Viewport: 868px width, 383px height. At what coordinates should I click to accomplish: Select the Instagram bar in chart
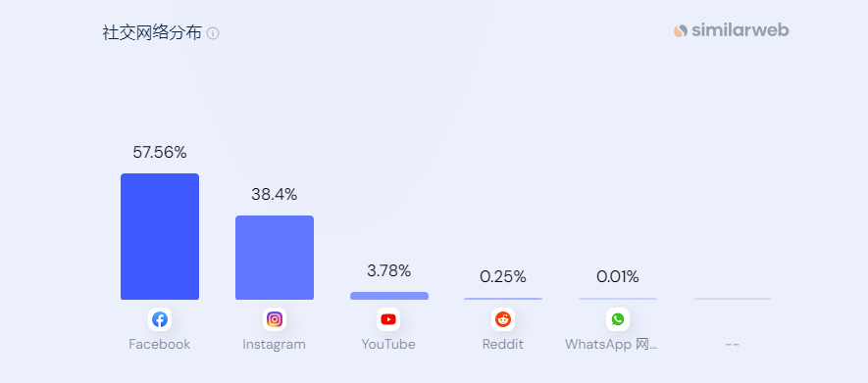click(275, 258)
